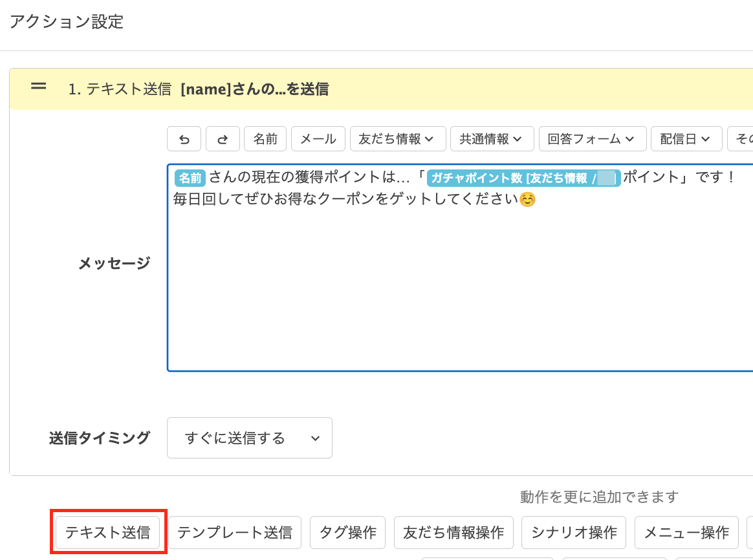
Task: Open the 回答フォーム dropdown
Action: click(592, 138)
